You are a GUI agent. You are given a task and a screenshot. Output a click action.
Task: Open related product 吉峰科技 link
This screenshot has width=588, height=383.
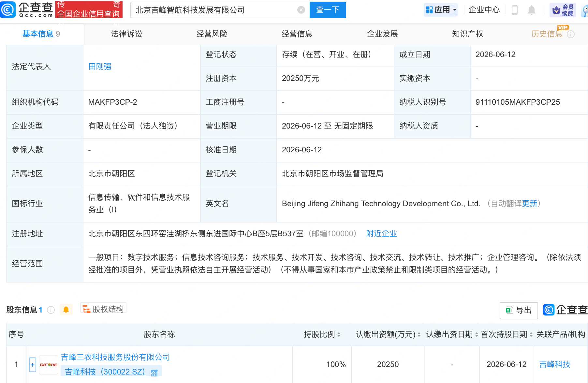point(555,364)
